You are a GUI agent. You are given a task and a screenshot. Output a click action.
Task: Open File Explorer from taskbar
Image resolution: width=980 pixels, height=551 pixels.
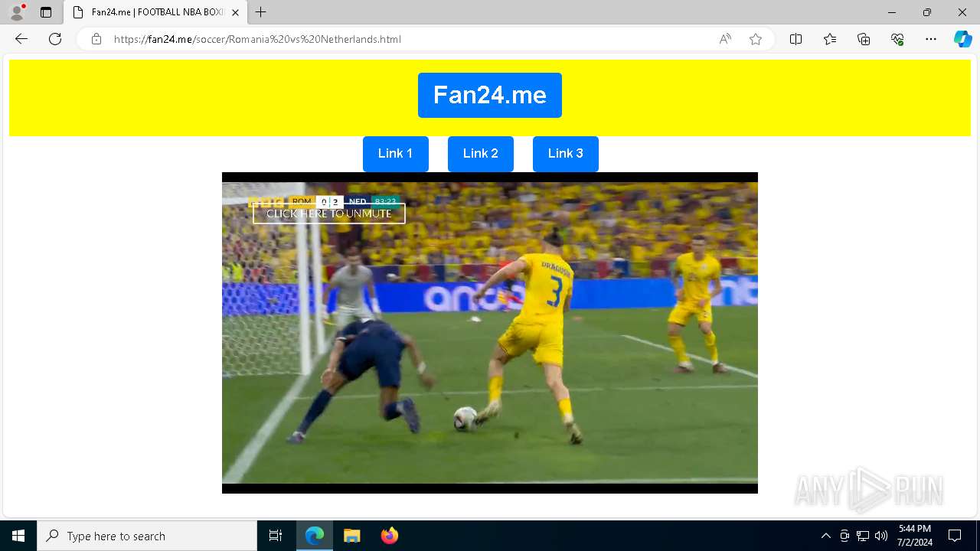pos(352,536)
